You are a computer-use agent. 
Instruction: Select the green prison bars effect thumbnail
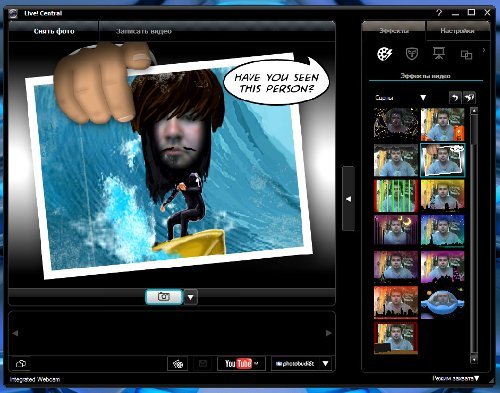click(396, 196)
